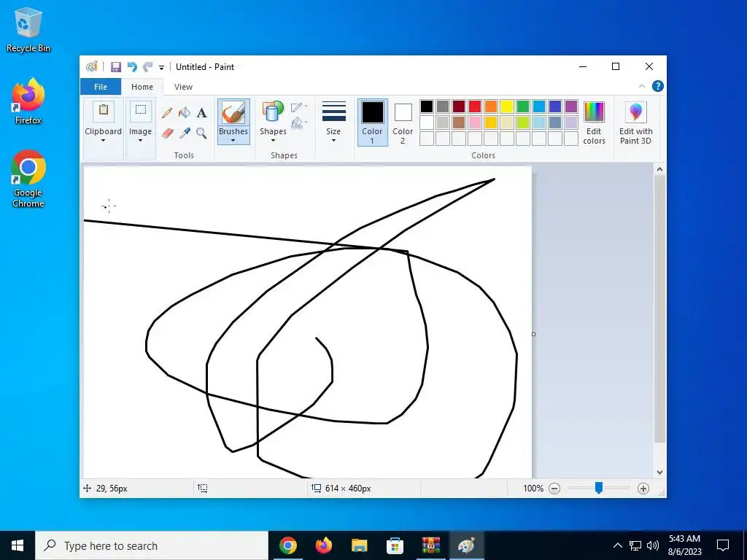Viewport: 747px width, 560px height.
Task: Select the Color picker eyedropper tool
Action: pos(185,133)
